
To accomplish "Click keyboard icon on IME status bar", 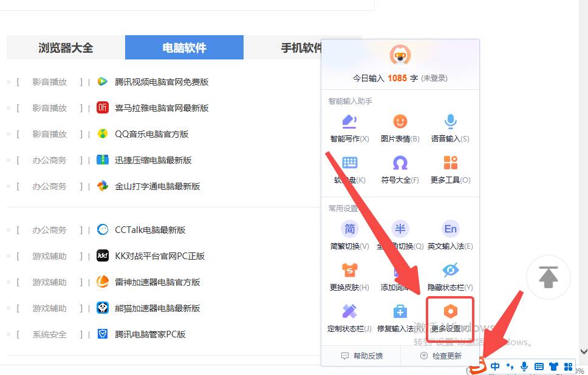I will click(x=539, y=367).
